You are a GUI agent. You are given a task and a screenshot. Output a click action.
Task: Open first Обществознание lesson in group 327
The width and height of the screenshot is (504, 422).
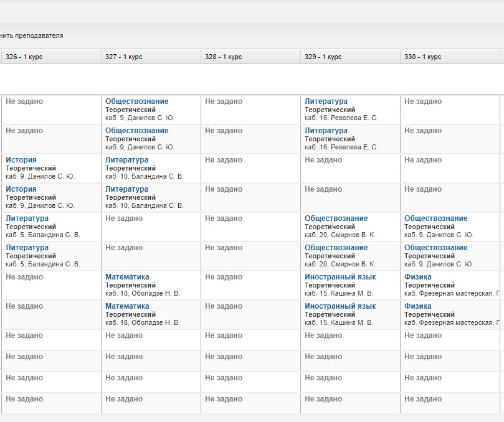pos(136,101)
